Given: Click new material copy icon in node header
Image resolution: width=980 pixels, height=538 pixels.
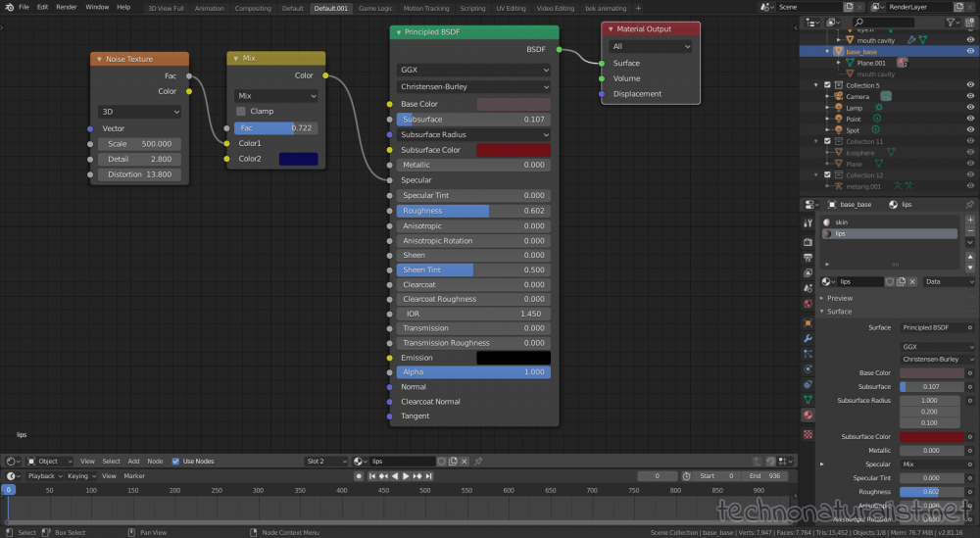Looking at the screenshot, I should point(453,462).
